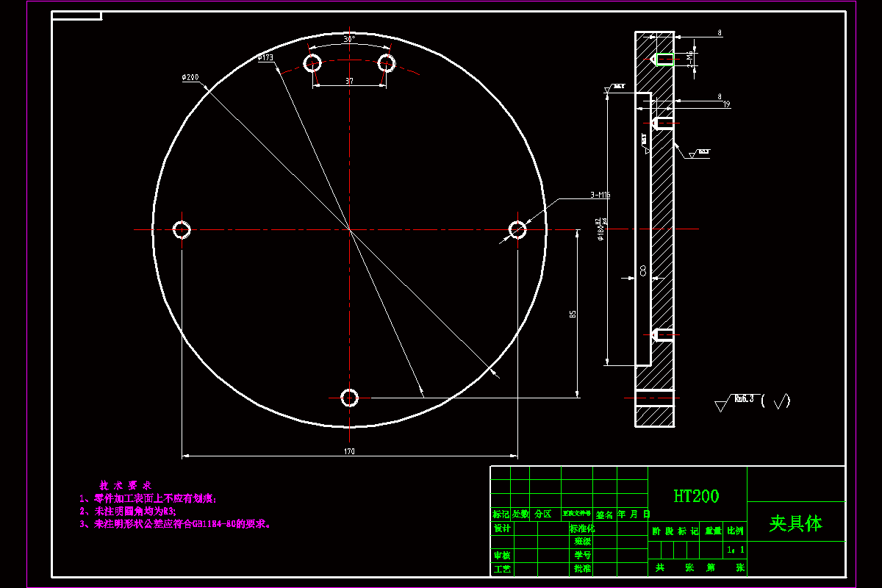The image size is (882, 588).
Task: Click the 年 月 日 date cell
Action: point(632,514)
